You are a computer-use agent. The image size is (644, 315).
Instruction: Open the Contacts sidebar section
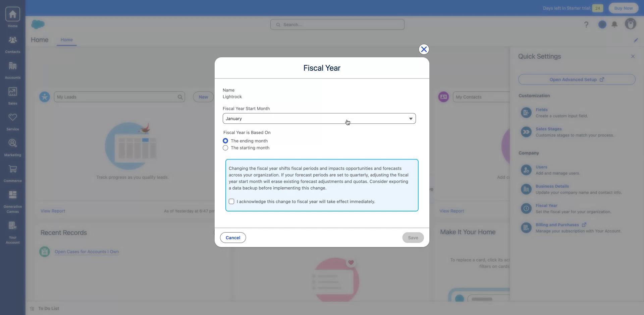click(x=12, y=44)
